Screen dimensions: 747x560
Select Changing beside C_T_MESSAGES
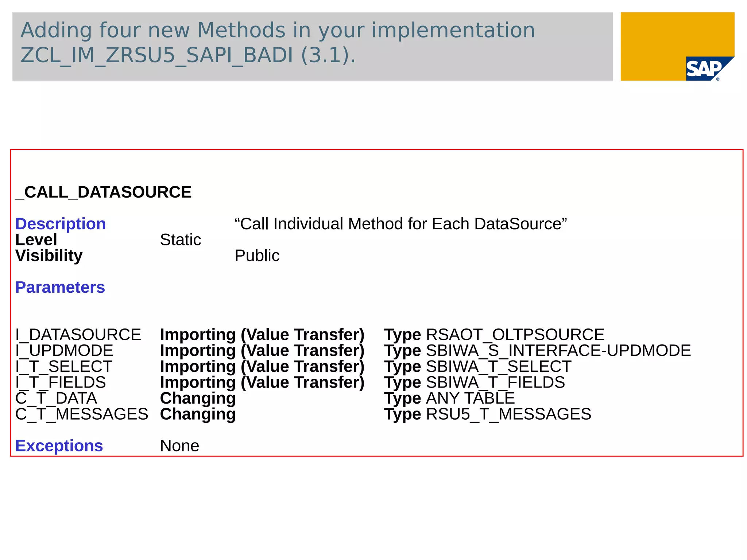(x=198, y=415)
